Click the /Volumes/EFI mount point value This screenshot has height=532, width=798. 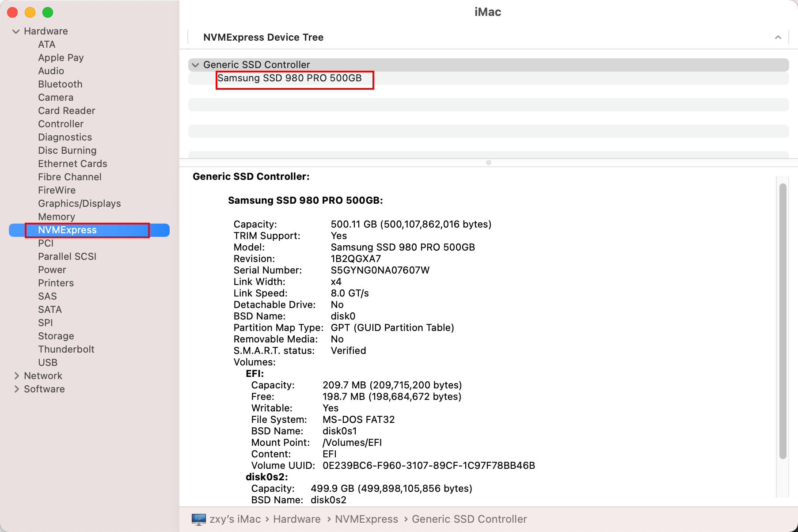tap(352, 442)
